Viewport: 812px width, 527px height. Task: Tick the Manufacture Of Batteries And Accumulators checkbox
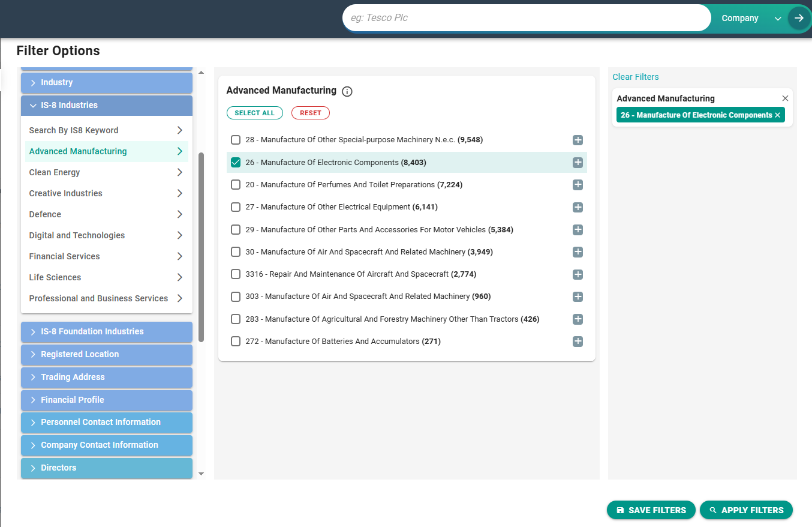click(x=236, y=342)
